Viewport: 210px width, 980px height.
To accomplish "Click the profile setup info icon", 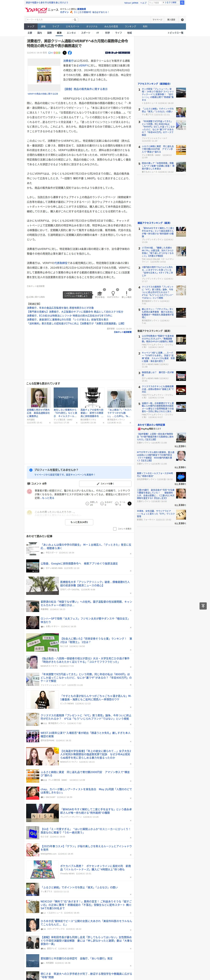I will 31,470.
